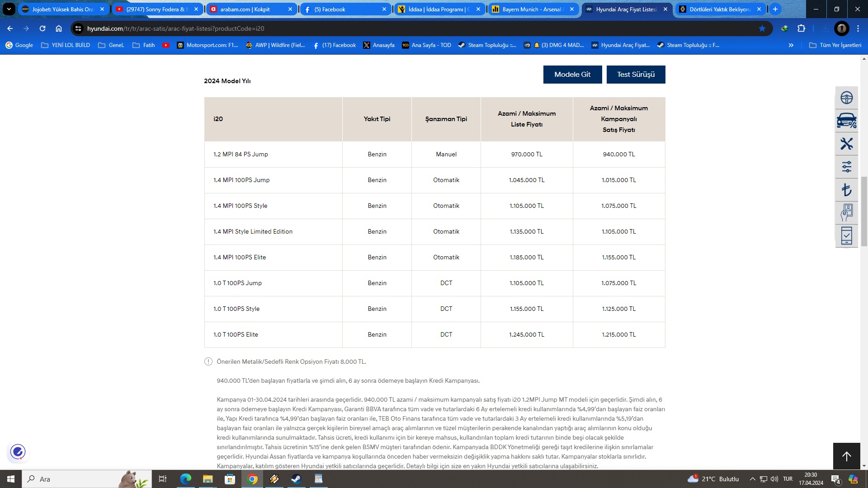
Task: Click the bookmark star in address bar
Action: click(762, 28)
